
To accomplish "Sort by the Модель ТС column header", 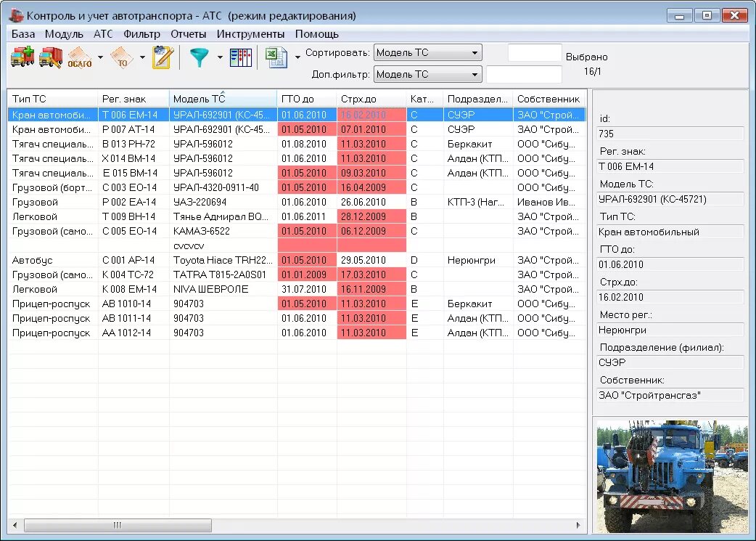I will click(x=223, y=99).
